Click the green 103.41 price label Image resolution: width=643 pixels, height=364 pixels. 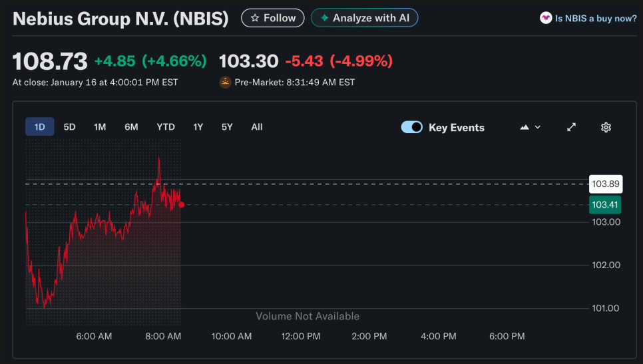click(605, 205)
